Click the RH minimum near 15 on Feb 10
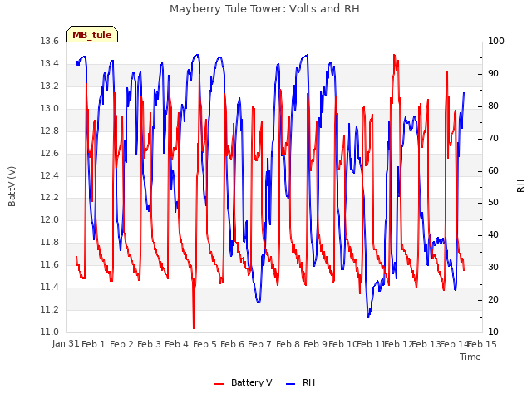 click(368, 317)
